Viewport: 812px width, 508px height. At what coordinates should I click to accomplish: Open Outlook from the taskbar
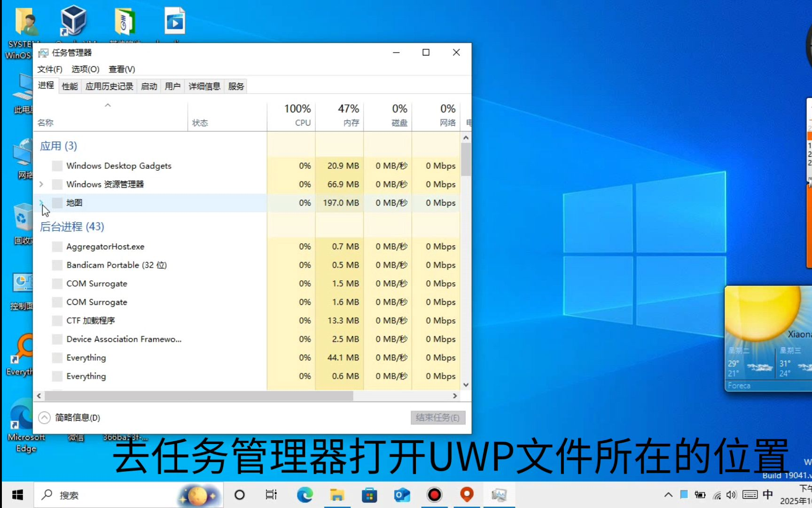pos(402,495)
